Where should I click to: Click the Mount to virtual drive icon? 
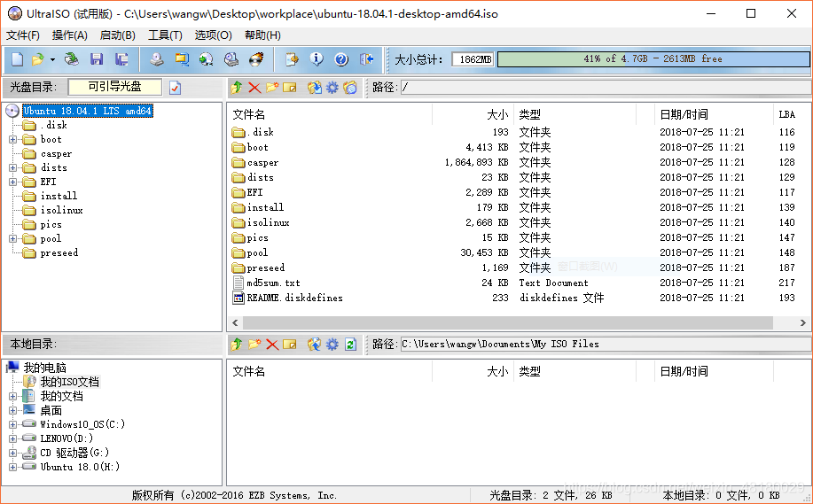pyautogui.click(x=231, y=59)
